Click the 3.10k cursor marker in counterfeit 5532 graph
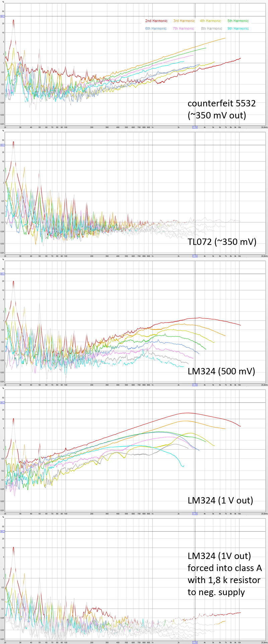The width and height of the screenshot is (268, 644). (x=195, y=127)
